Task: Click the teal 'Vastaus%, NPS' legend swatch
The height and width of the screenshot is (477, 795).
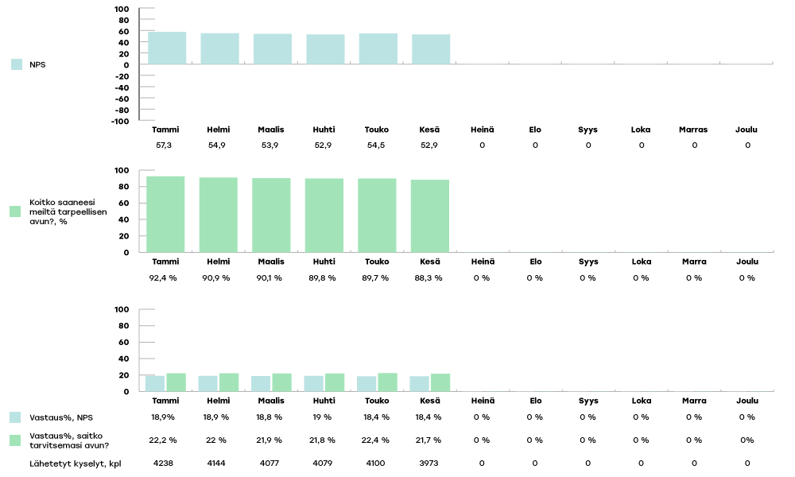Action: click(x=15, y=417)
